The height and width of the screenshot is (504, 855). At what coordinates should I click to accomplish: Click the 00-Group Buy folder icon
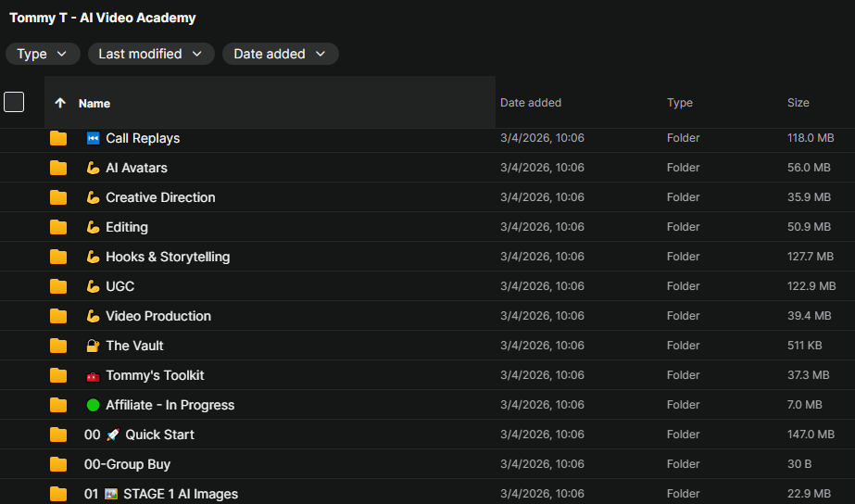pos(58,464)
